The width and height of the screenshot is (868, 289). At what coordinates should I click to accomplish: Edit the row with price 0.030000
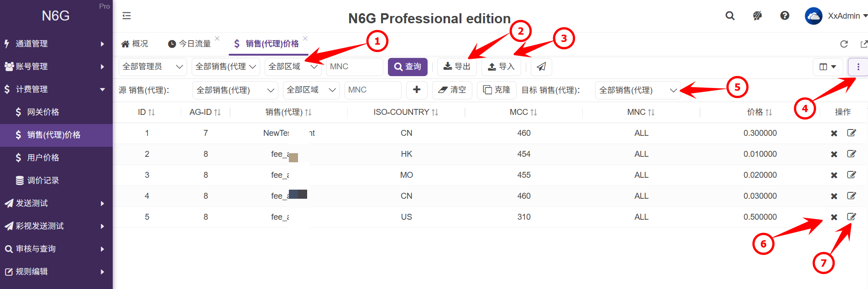(852, 196)
